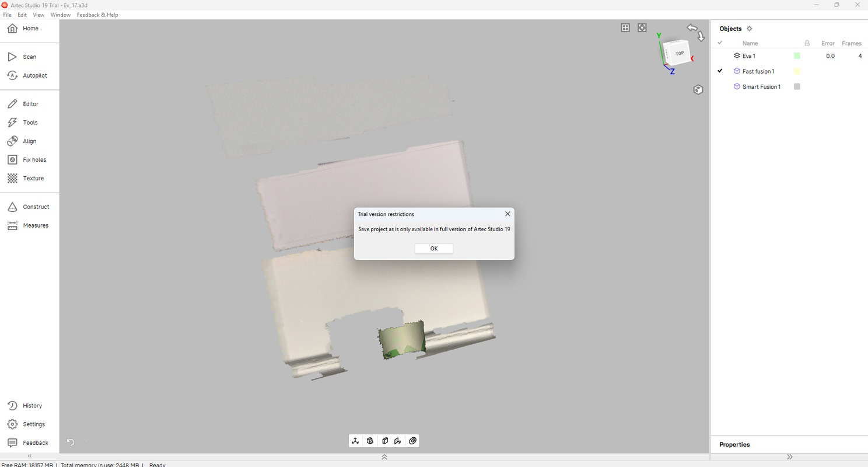868x467 pixels.
Task: Select the Autopilot tool
Action: (34, 75)
